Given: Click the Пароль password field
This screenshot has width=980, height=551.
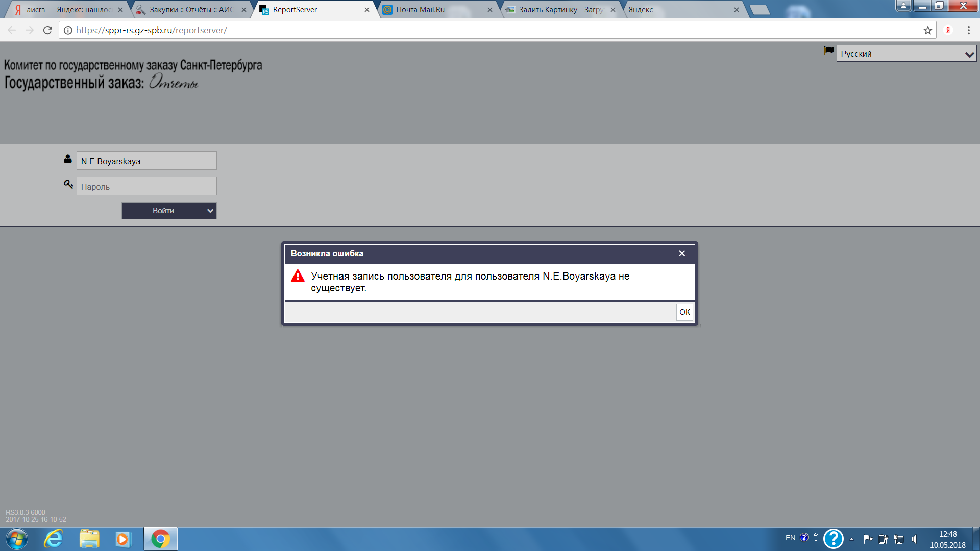Looking at the screenshot, I should click(x=146, y=186).
